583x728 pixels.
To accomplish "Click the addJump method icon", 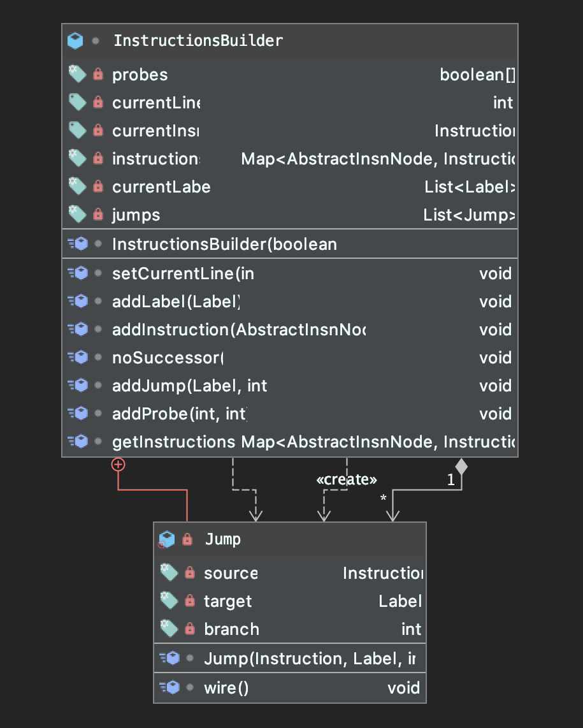I will coord(77,386).
